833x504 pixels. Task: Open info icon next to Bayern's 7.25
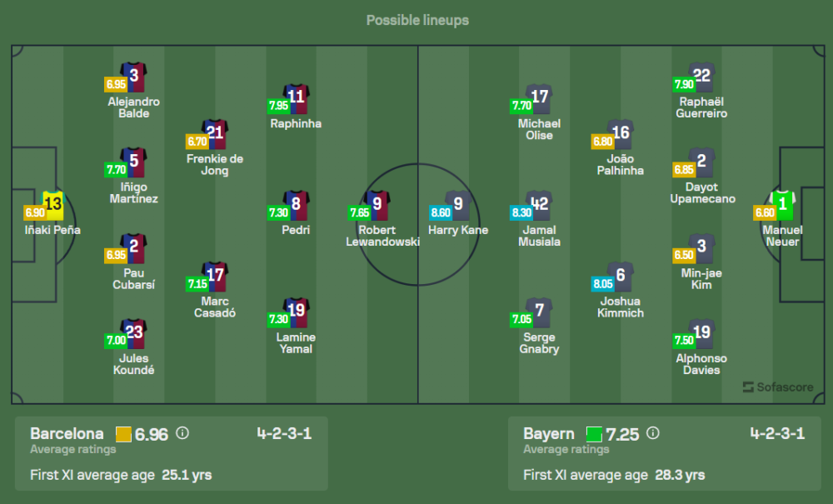coord(653,433)
